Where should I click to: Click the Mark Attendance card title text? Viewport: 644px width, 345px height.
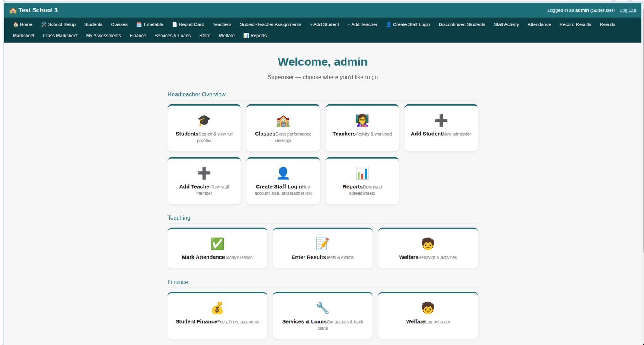(x=203, y=257)
